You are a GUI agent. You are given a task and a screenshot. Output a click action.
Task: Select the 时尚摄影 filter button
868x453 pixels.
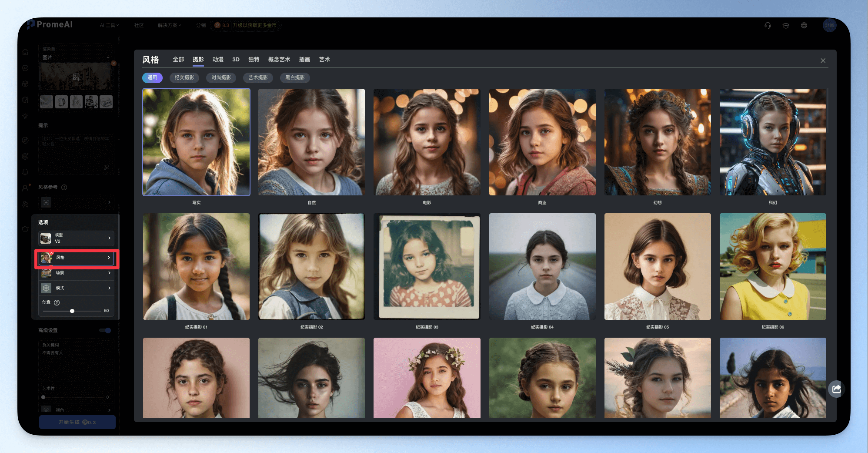coord(221,77)
